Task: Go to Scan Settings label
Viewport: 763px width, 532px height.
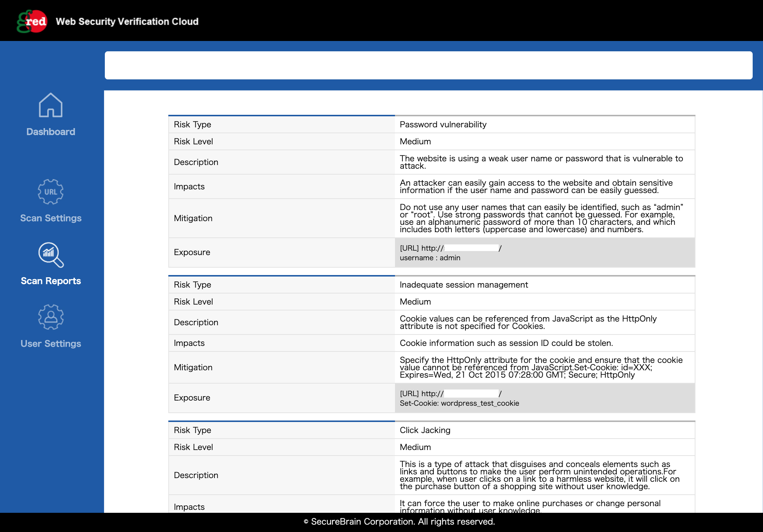Action: click(51, 218)
